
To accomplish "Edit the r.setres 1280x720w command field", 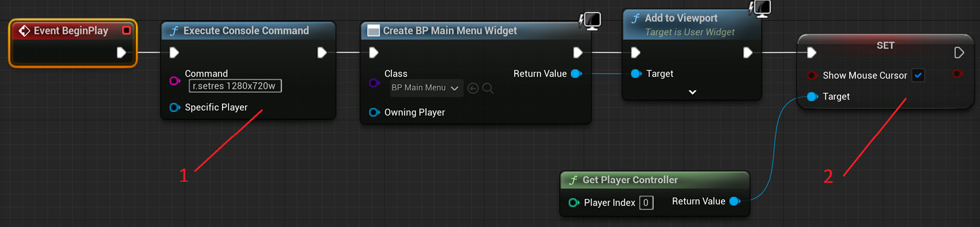I will (235, 86).
